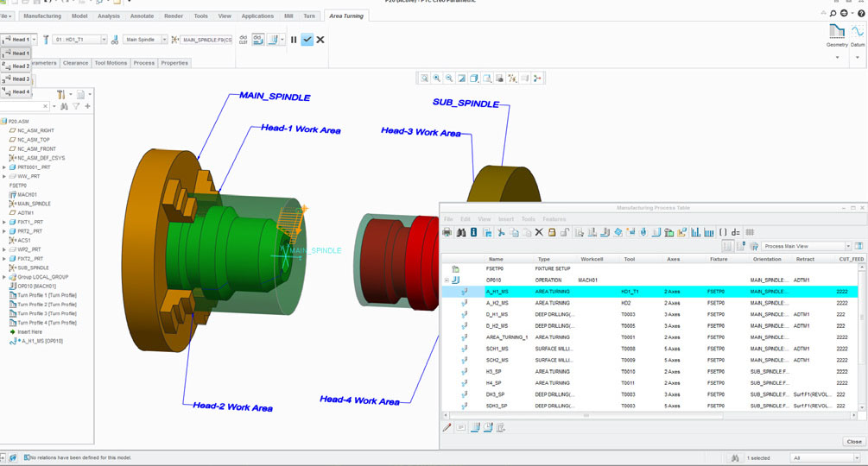
Task: Select Head 2 in the head dropdown list
Action: pos(16,66)
